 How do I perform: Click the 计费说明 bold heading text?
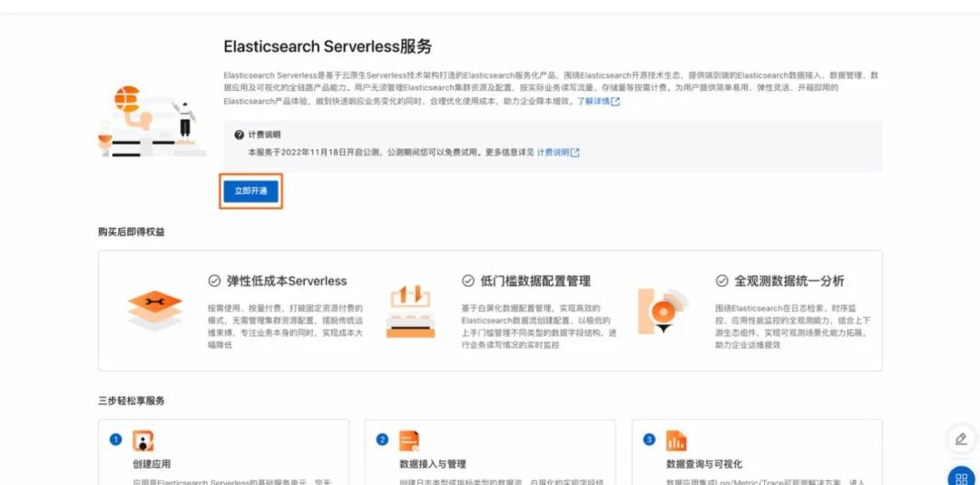264,134
